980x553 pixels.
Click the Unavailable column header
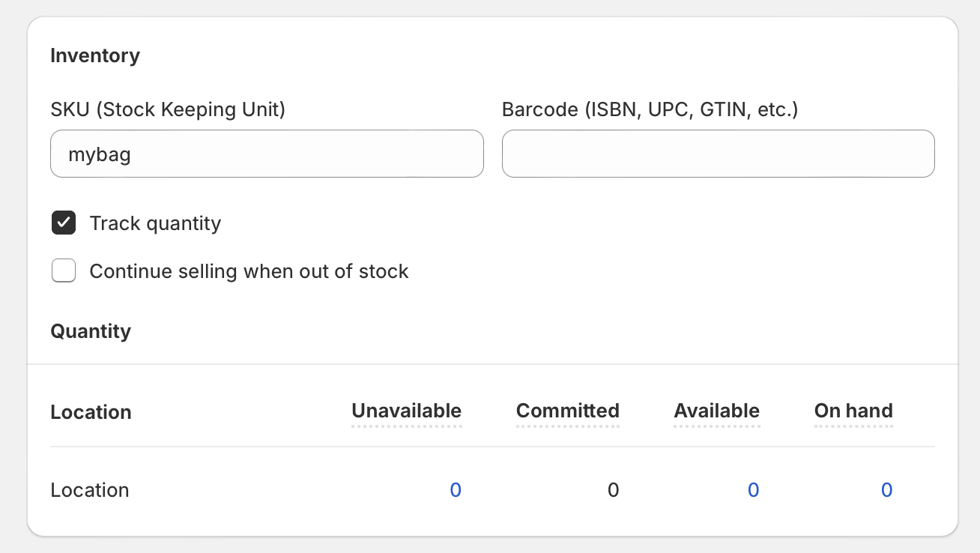click(x=406, y=411)
